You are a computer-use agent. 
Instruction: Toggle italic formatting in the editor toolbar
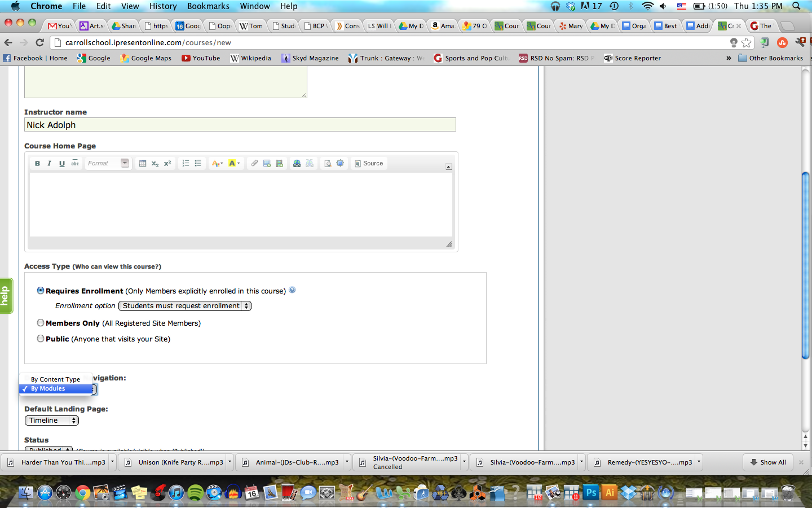(x=49, y=163)
